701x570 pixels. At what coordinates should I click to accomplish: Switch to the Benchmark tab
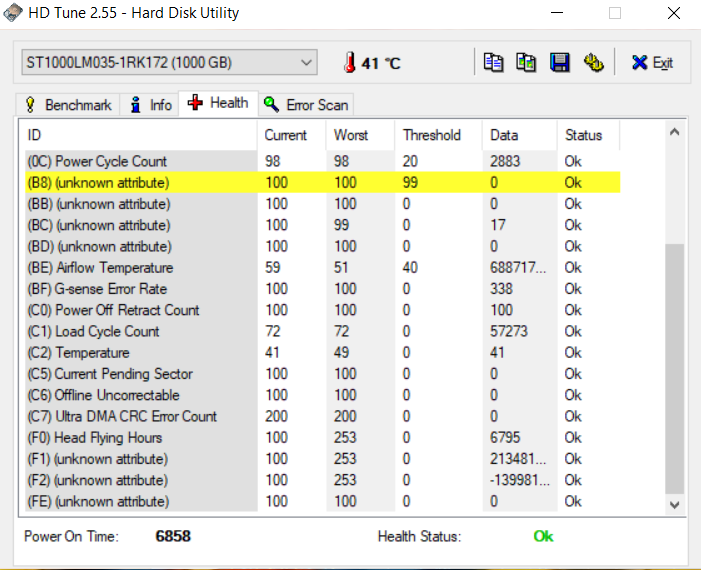(x=68, y=105)
